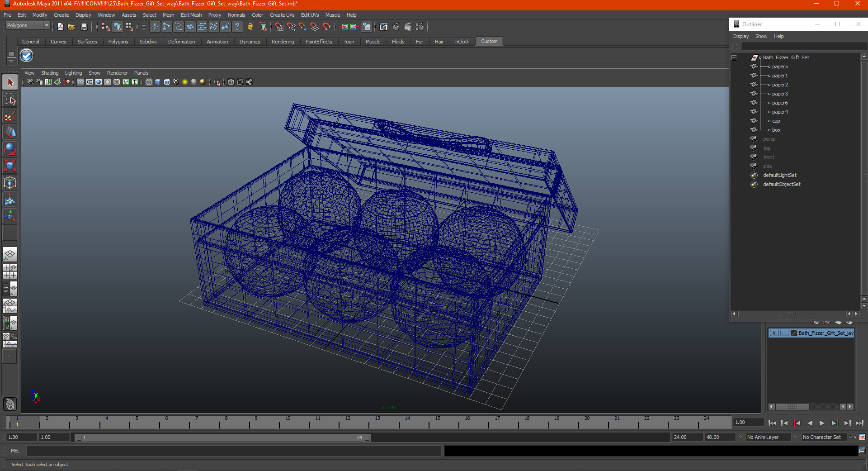This screenshot has width=868, height=471.
Task: Toggle the wireframe on shaded viewport icon
Action: click(167, 82)
